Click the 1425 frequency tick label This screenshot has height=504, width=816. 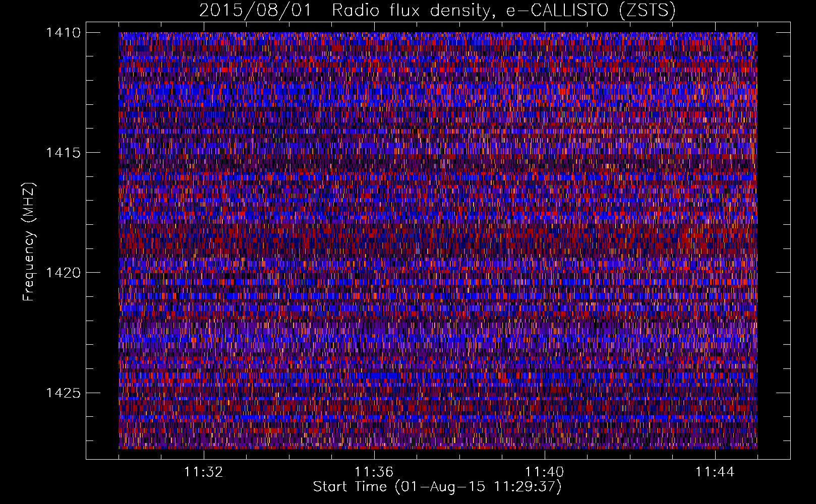tap(63, 393)
